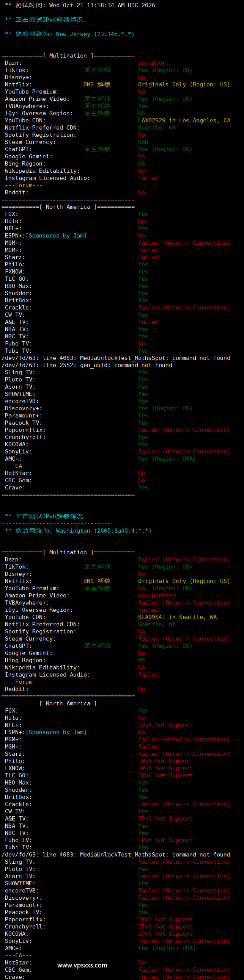Select "Failed (Network Connection)" result for Steam Currency
The width and height of the screenshot is (244, 980).
[184, 639]
